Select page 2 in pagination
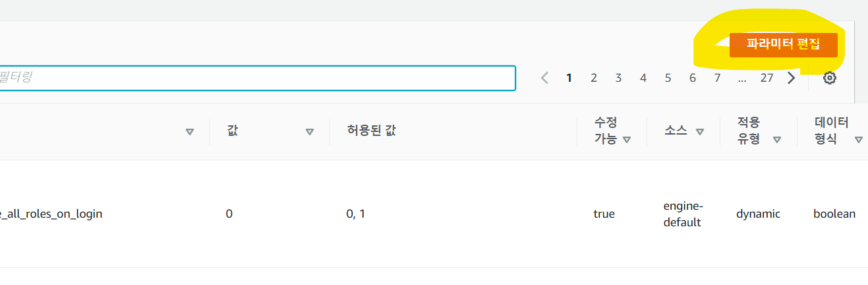Viewport: 868px width, 285px height. [594, 78]
